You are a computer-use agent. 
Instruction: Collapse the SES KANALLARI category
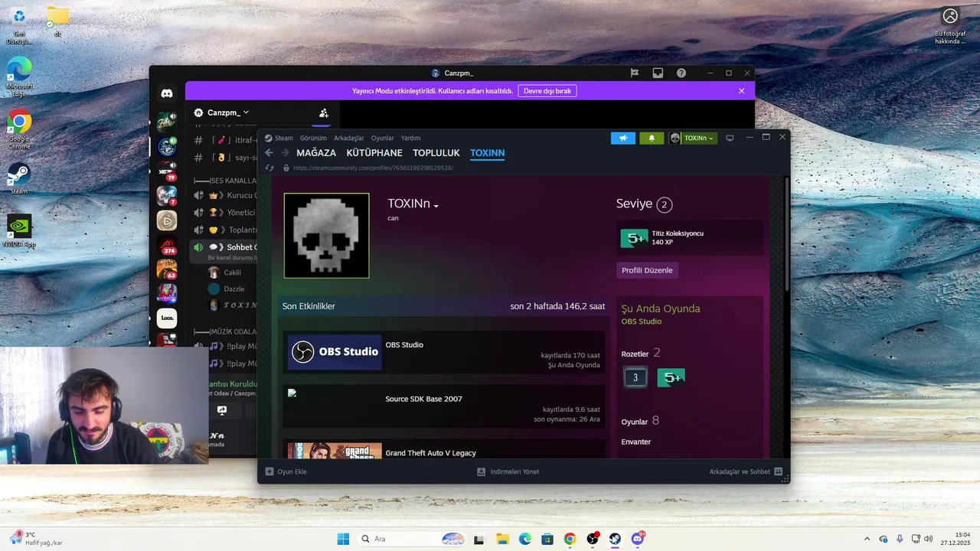click(x=224, y=181)
